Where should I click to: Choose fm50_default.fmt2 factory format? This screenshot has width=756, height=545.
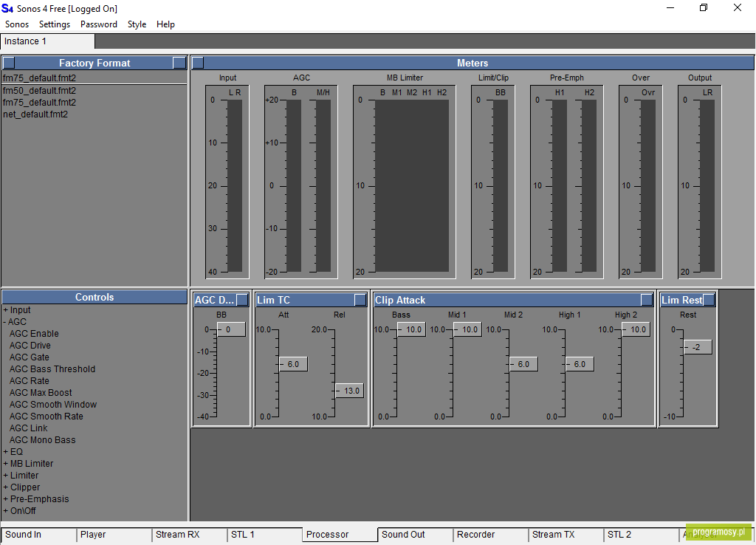click(x=40, y=91)
